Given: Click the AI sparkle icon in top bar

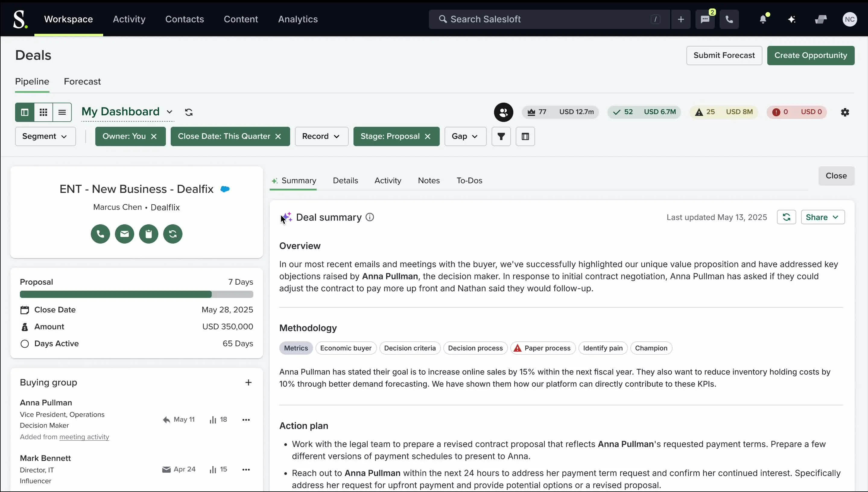Looking at the screenshot, I should tap(792, 19).
